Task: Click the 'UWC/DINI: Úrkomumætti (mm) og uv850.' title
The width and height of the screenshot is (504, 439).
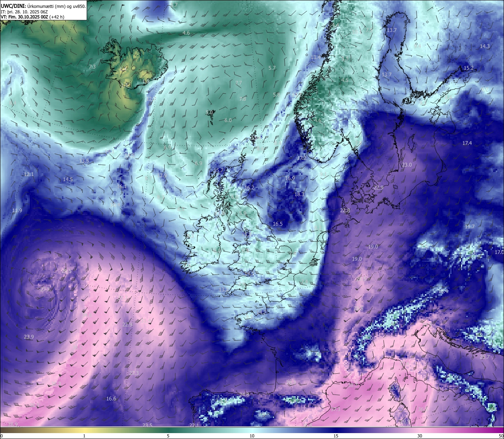Action: pos(43,6)
